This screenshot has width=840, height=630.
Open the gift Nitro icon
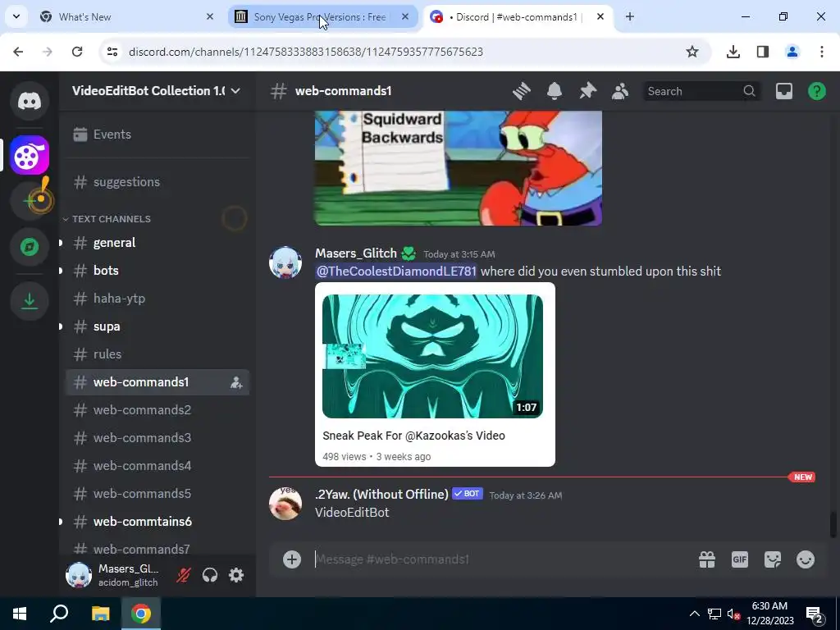707,559
